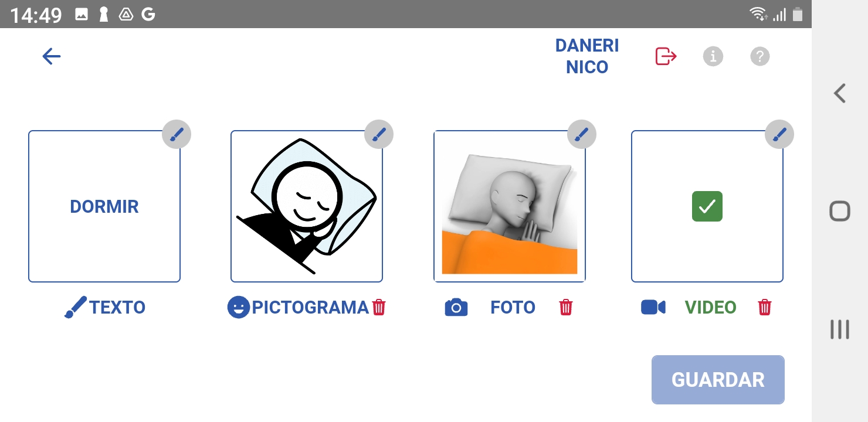Go back with the blue arrow
868x422 pixels.
52,56
